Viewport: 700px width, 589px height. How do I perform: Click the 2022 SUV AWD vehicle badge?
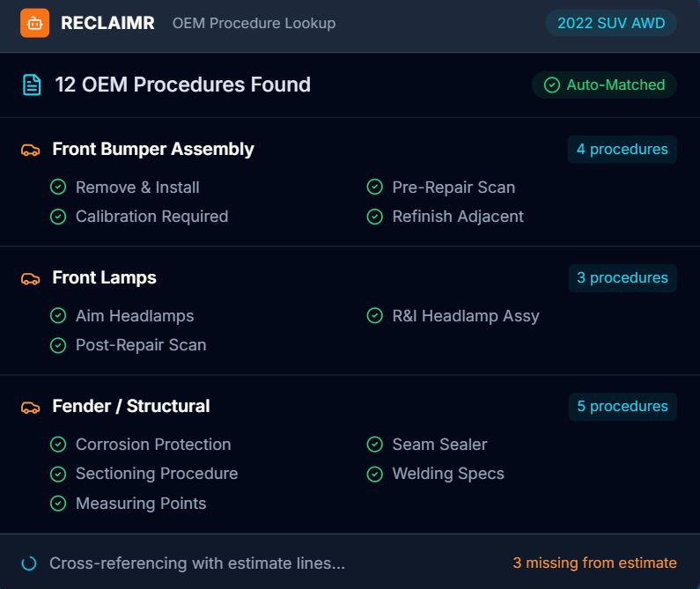tap(610, 24)
